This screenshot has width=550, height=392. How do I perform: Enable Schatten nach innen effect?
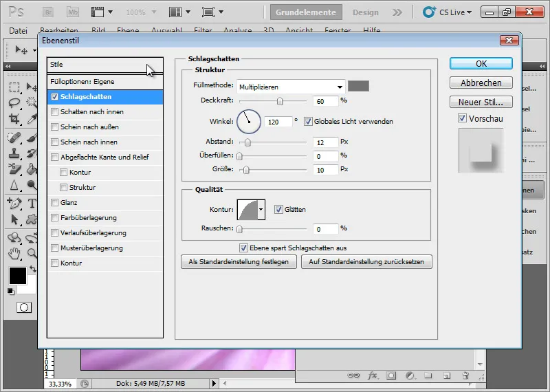coord(54,111)
